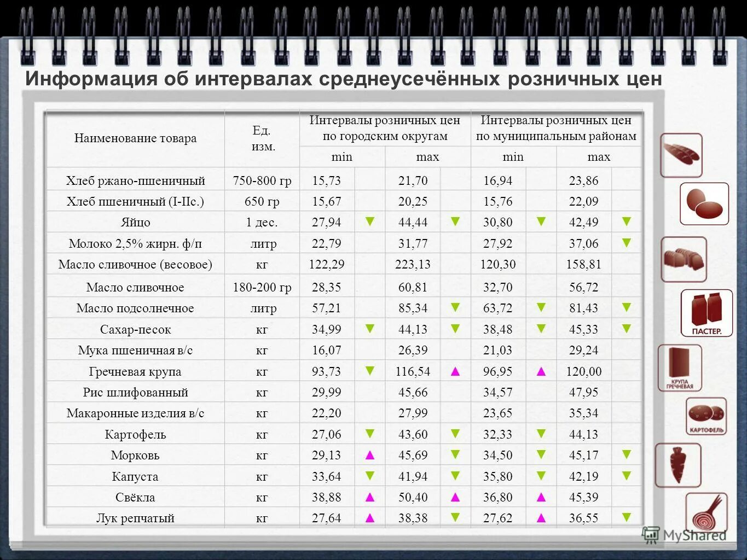Click the butter blocks icon
Viewport: 747px width, 560px height.
point(684,259)
